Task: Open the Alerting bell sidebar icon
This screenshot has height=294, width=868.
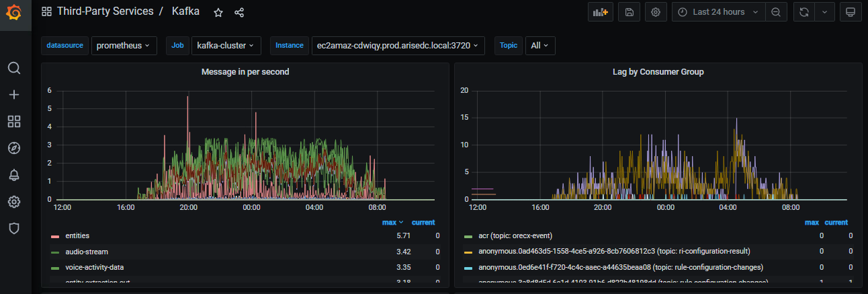Action: (14, 175)
